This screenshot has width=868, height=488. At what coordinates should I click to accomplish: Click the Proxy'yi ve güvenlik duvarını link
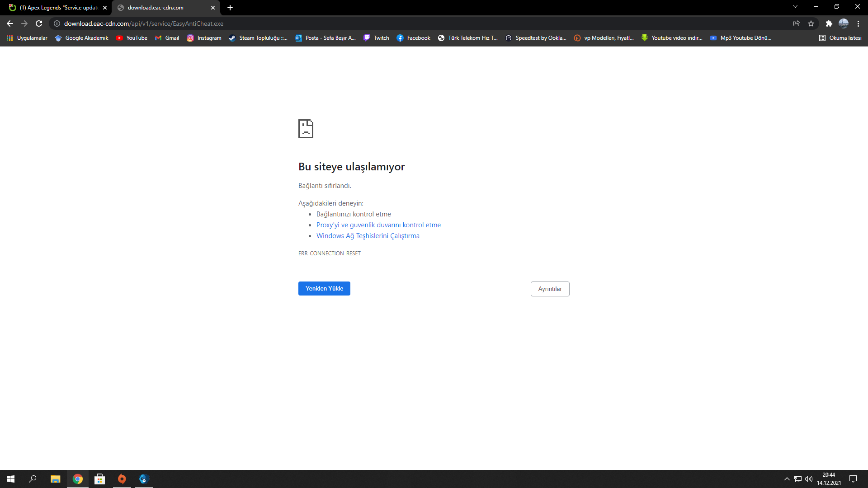click(378, 225)
